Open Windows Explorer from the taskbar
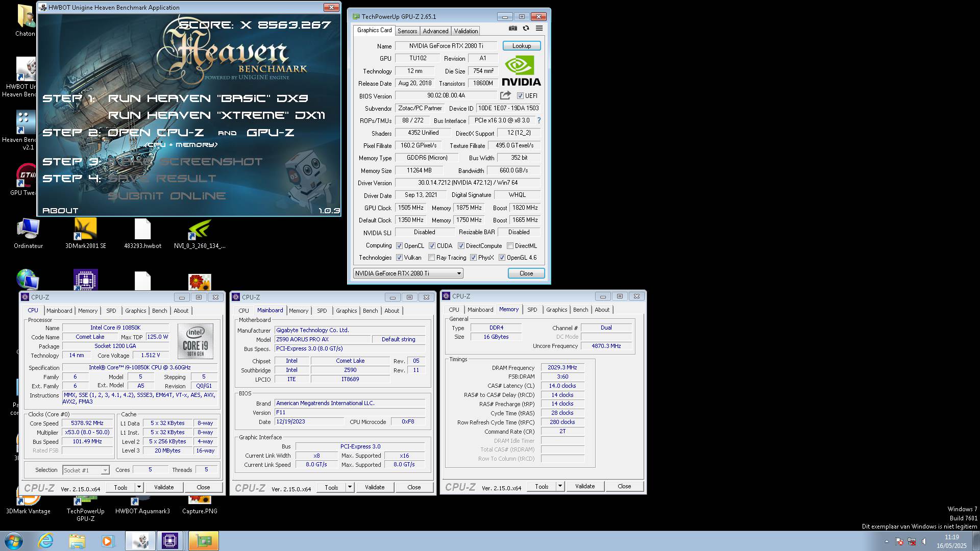The height and width of the screenshot is (551, 980). [x=77, y=541]
